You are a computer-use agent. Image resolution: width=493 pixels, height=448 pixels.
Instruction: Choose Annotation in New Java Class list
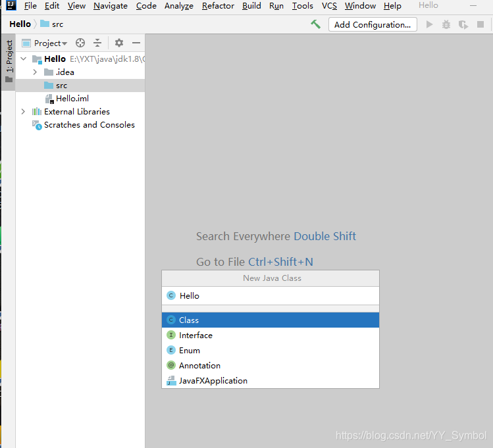pos(271,365)
